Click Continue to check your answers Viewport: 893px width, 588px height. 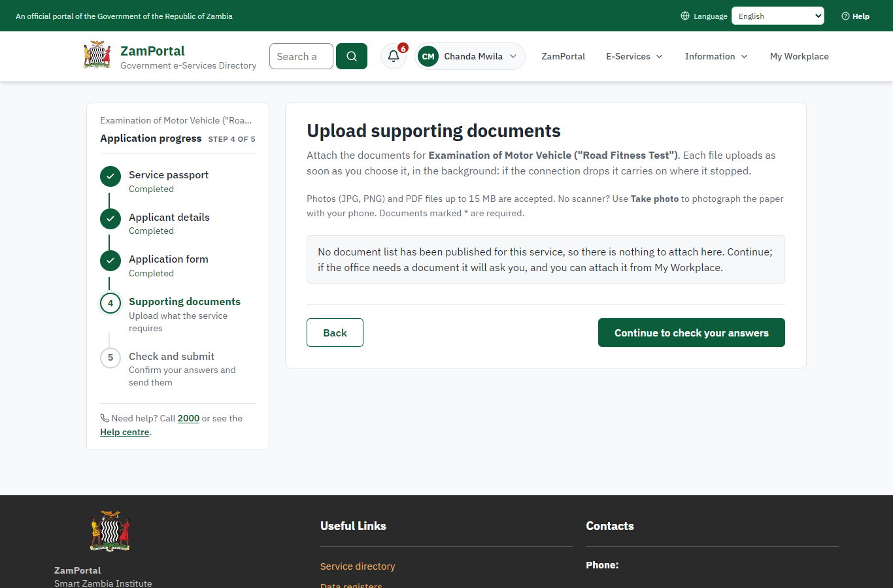pyautogui.click(x=692, y=333)
